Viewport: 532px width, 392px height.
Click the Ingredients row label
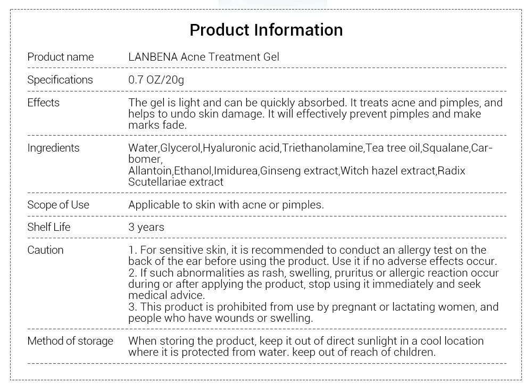click(53, 148)
